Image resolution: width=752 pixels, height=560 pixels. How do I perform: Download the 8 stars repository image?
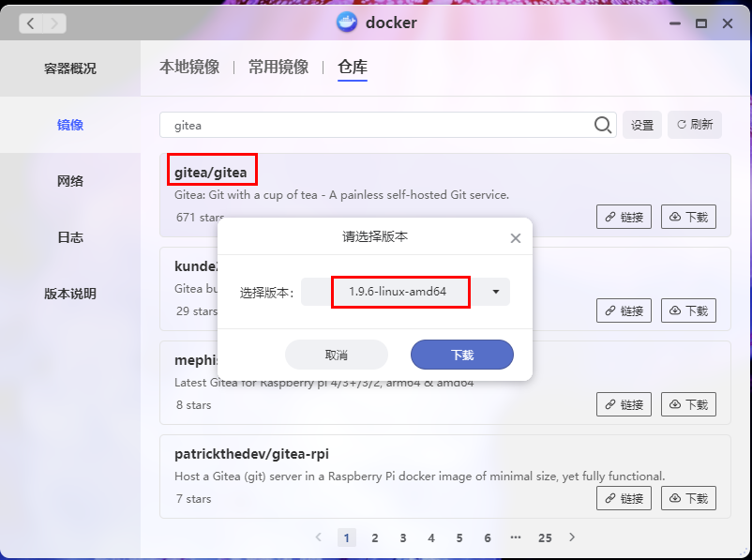(688, 404)
